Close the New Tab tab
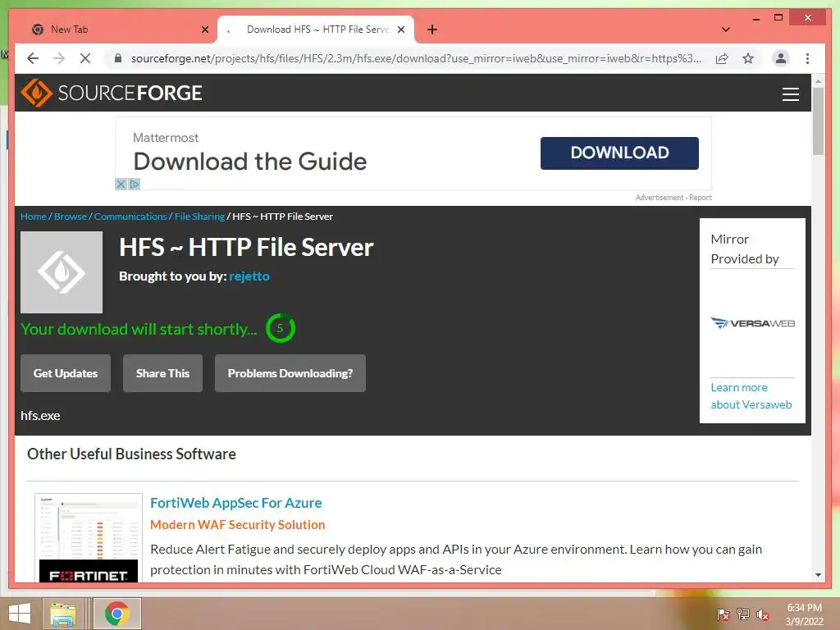 coord(204,30)
